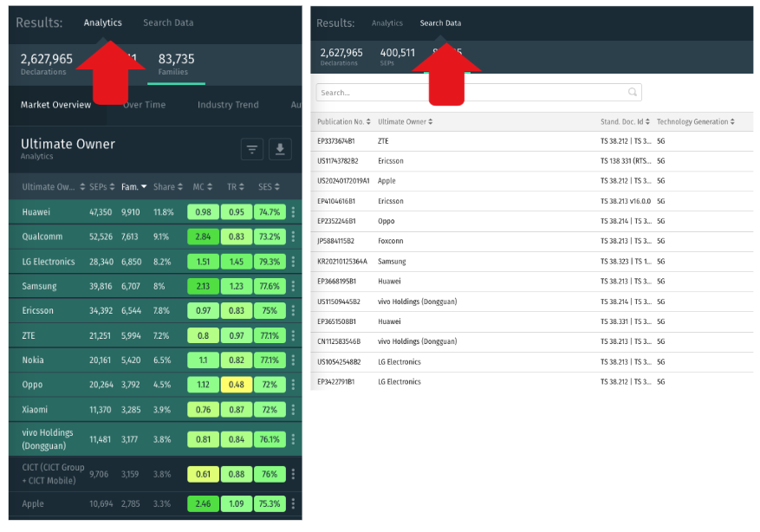Open the Market Overview tab
The width and height of the screenshot is (760, 532).
click(55, 105)
